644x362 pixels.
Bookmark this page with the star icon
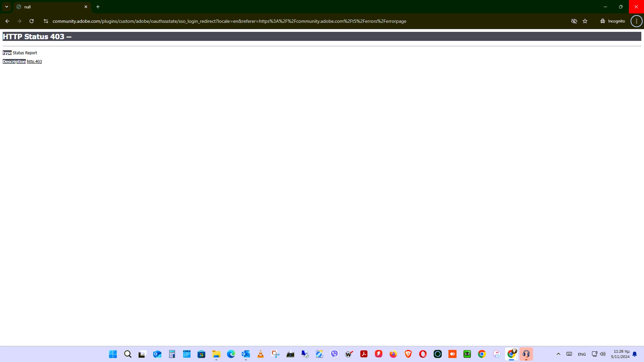[x=585, y=21]
